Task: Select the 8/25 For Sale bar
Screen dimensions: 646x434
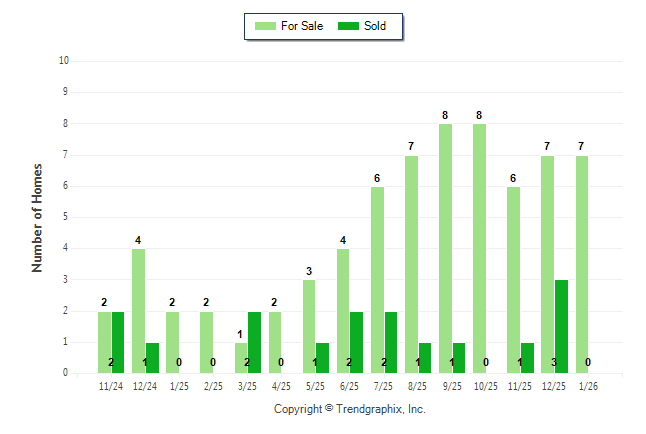Action: click(x=411, y=264)
